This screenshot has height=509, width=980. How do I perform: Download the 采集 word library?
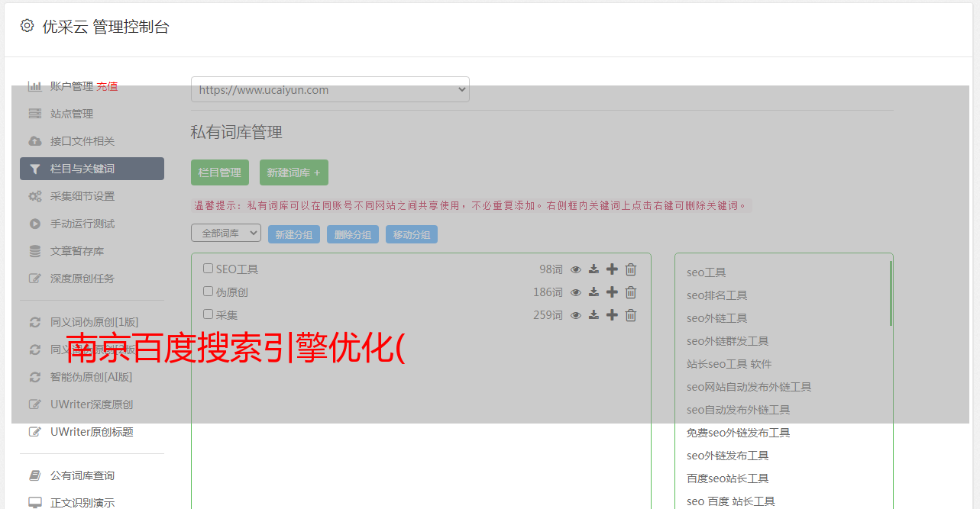click(x=593, y=315)
